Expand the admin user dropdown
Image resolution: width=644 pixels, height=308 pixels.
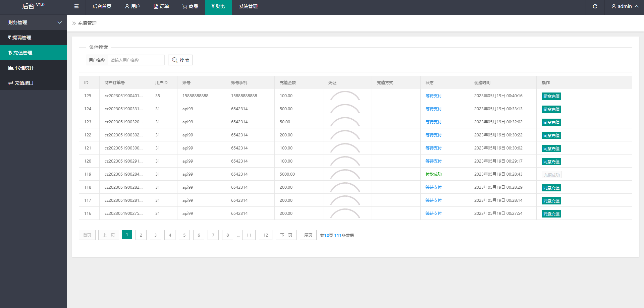pos(625,6)
